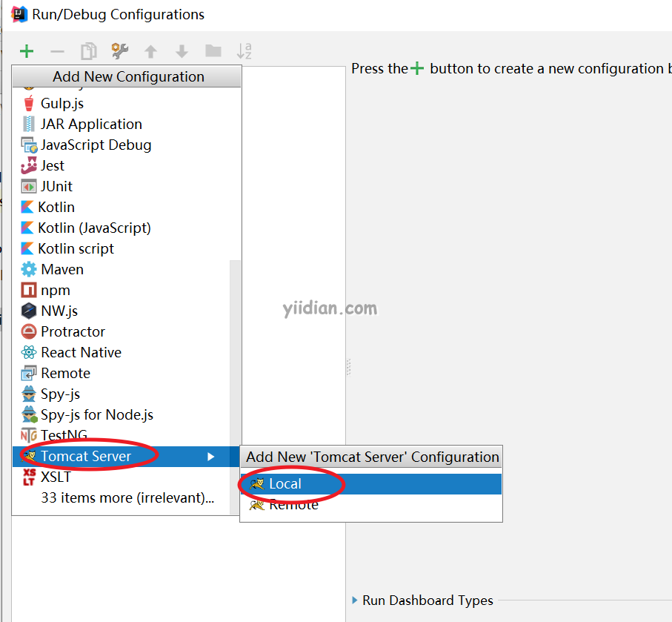
Task: Click the React Native atom icon
Action: [29, 353]
